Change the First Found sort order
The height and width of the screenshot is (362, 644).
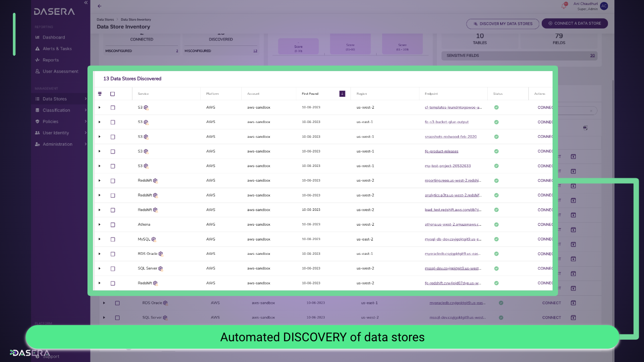[342, 93]
